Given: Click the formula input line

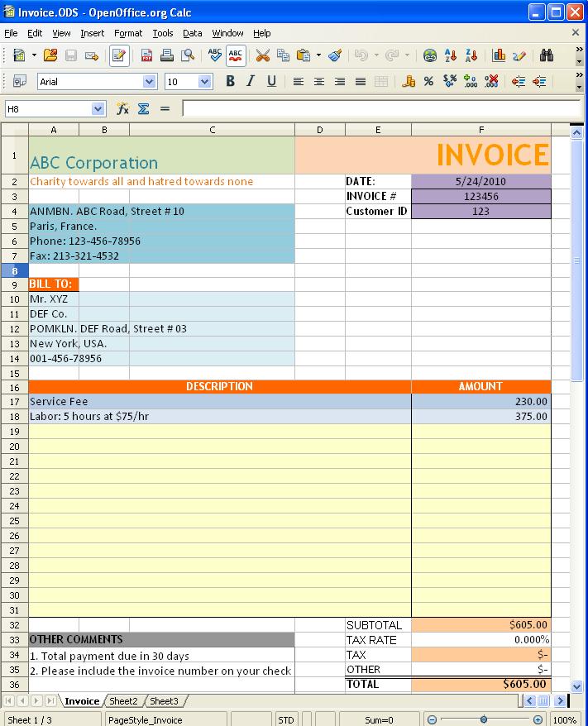Looking at the screenshot, I should 381,109.
